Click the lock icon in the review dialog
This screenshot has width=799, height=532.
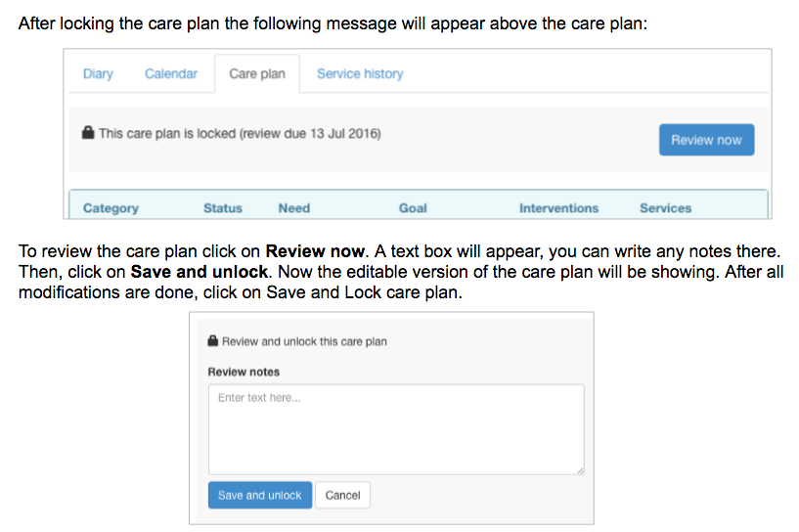(x=212, y=341)
